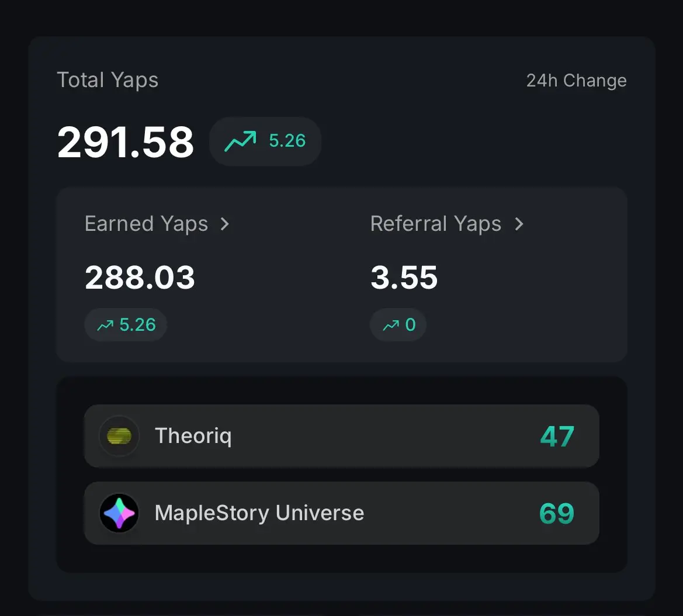Click the 5.26 badge under 288.03
Screen dimensions: 683x616
126,324
